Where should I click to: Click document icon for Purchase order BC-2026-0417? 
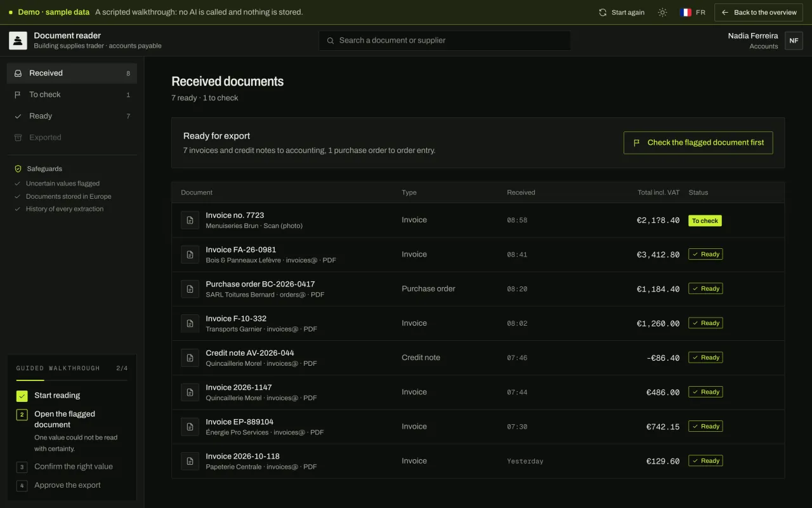point(190,289)
